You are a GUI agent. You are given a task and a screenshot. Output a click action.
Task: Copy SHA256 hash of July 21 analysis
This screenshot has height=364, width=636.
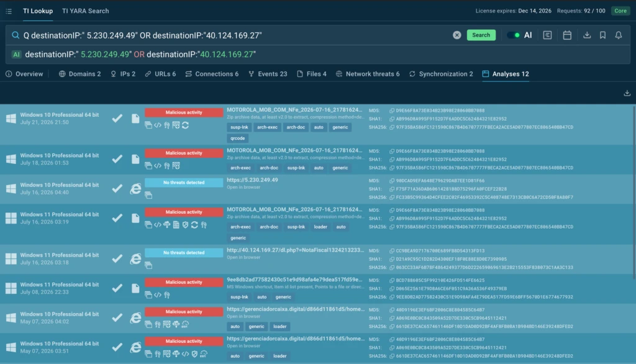click(x=392, y=127)
